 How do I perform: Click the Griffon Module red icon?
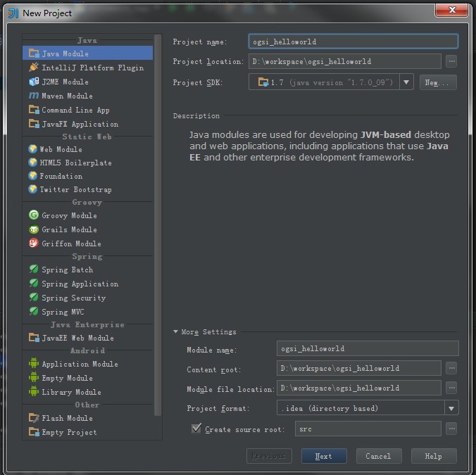(x=34, y=243)
